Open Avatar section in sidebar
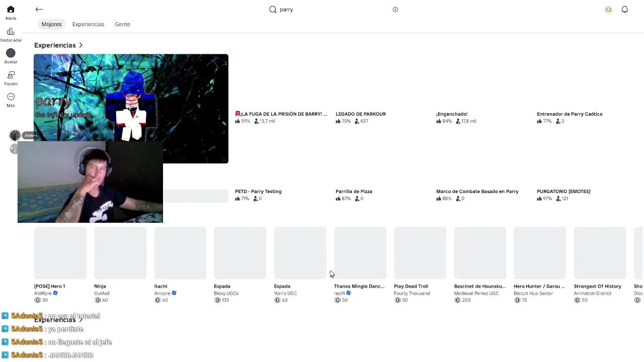The width and height of the screenshot is (644, 362). [11, 53]
